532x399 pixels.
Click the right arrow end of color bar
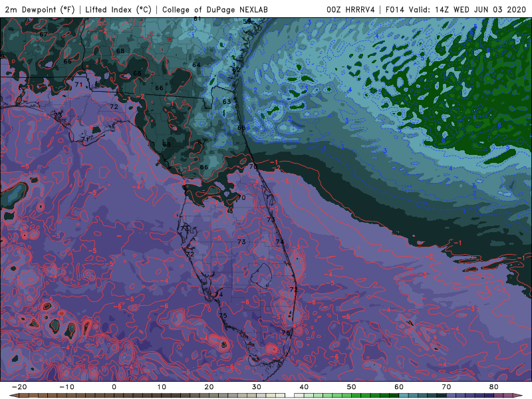click(518, 396)
